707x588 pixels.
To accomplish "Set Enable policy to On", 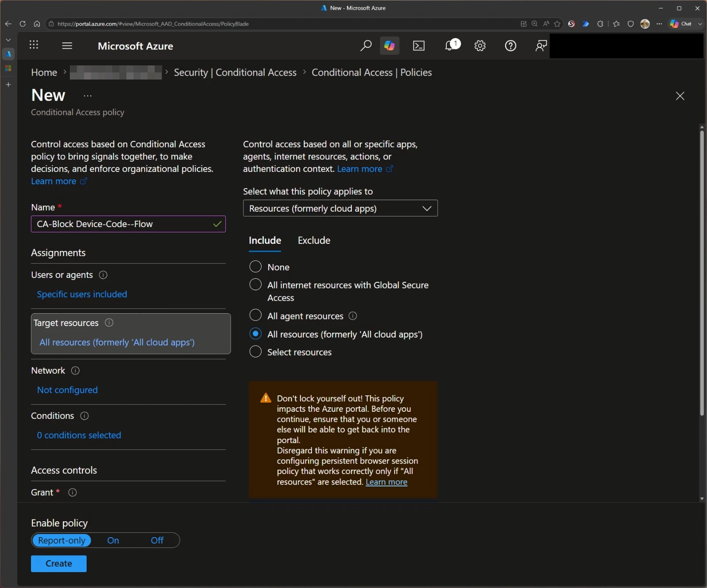I will (x=113, y=540).
